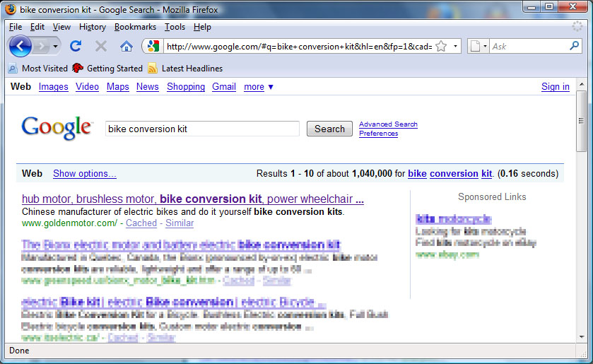Click the Sign in link
The image size is (593, 364).
(x=555, y=87)
